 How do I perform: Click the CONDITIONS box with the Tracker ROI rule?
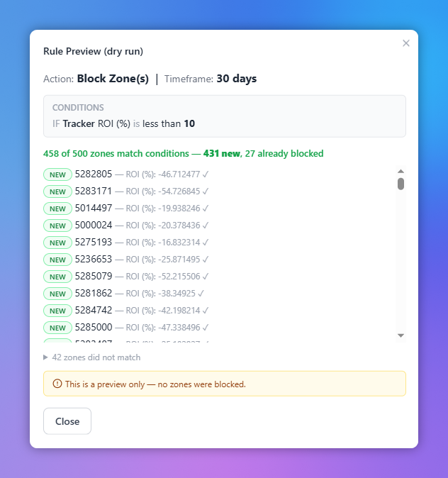tap(225, 116)
